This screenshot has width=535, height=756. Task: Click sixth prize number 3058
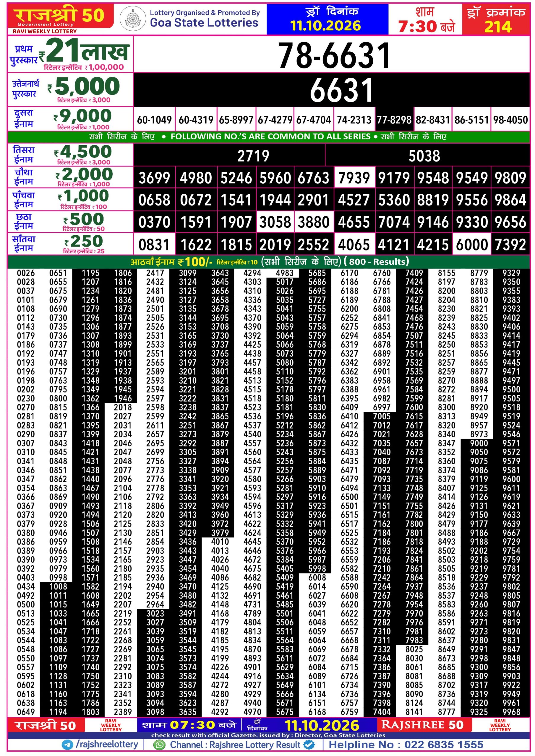pos(275,222)
